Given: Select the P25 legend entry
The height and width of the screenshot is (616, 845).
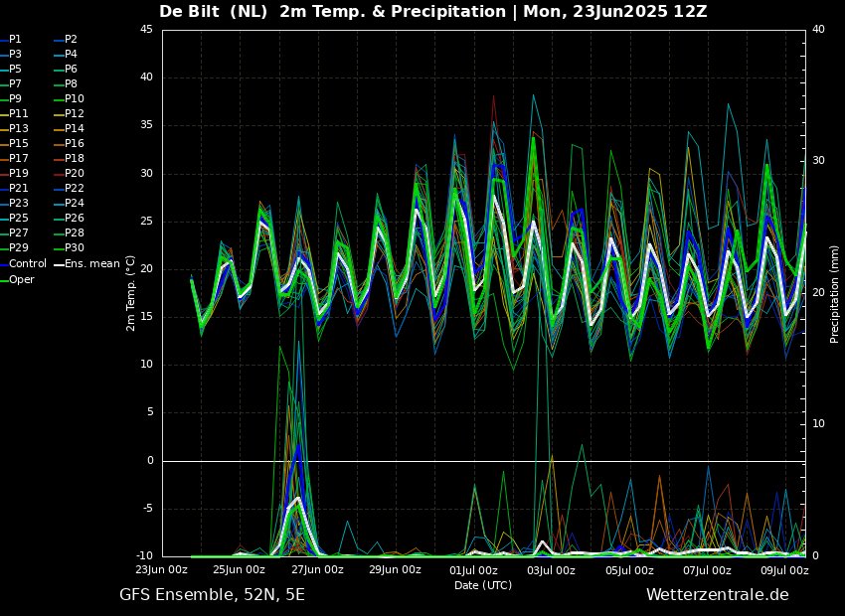Looking at the screenshot, I should 15,218.
